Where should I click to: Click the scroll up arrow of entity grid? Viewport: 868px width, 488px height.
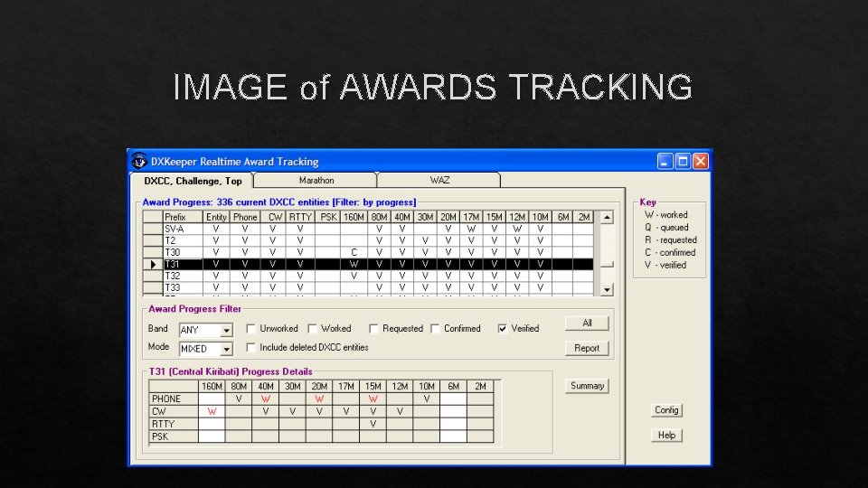click(x=608, y=218)
